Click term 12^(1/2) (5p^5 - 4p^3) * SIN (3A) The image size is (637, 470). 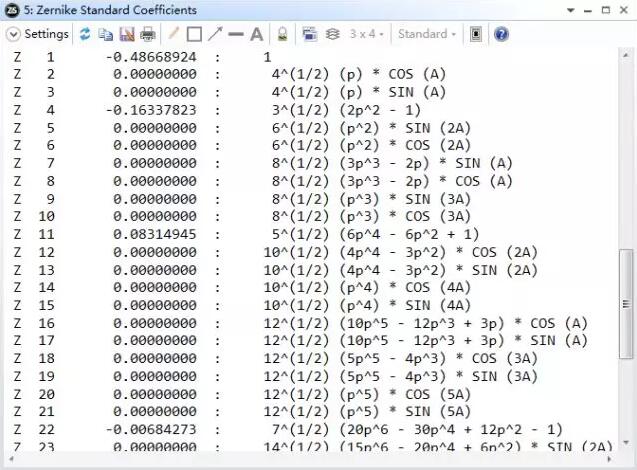point(401,377)
